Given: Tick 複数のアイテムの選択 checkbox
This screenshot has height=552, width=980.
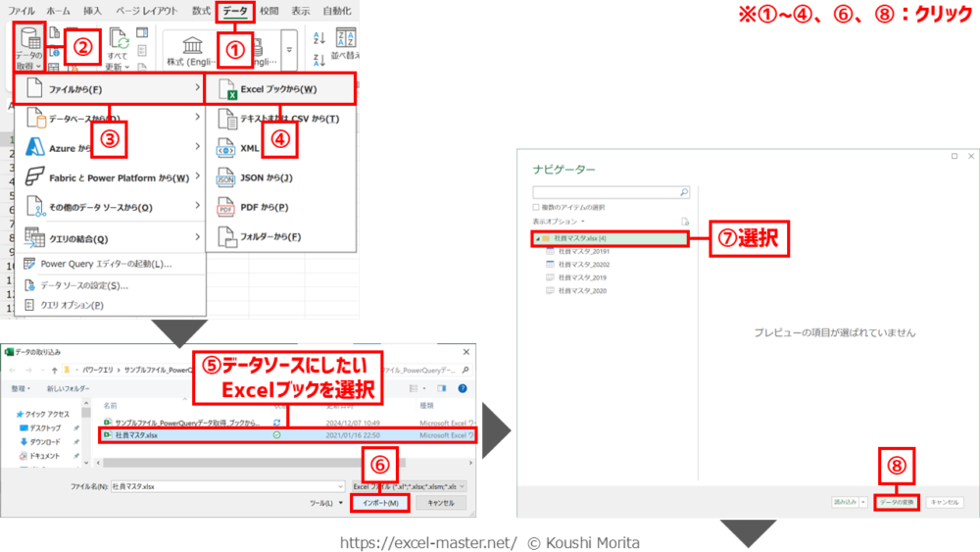Looking at the screenshot, I should click(x=536, y=208).
